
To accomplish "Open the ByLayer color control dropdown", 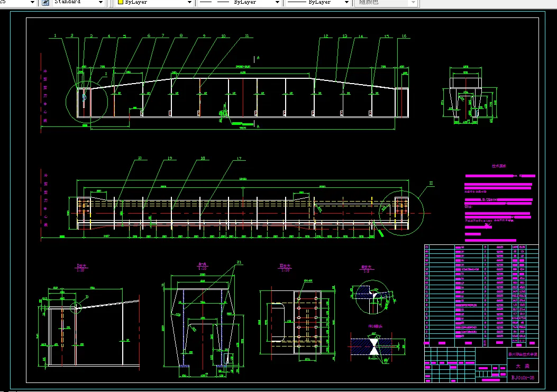I will coord(189,3).
